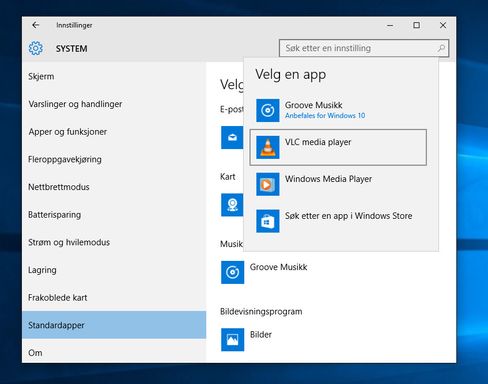The image size is (488, 384).
Task: Choose 'Windows Media Player' in the list
Action: [x=338, y=184]
